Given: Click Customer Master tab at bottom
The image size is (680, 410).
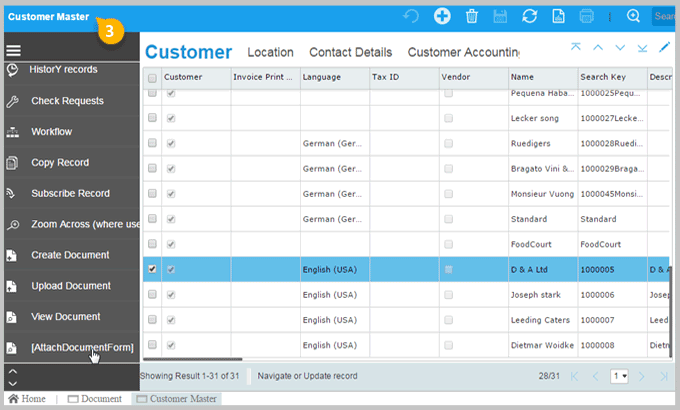Looking at the screenshot, I should pos(177,399).
